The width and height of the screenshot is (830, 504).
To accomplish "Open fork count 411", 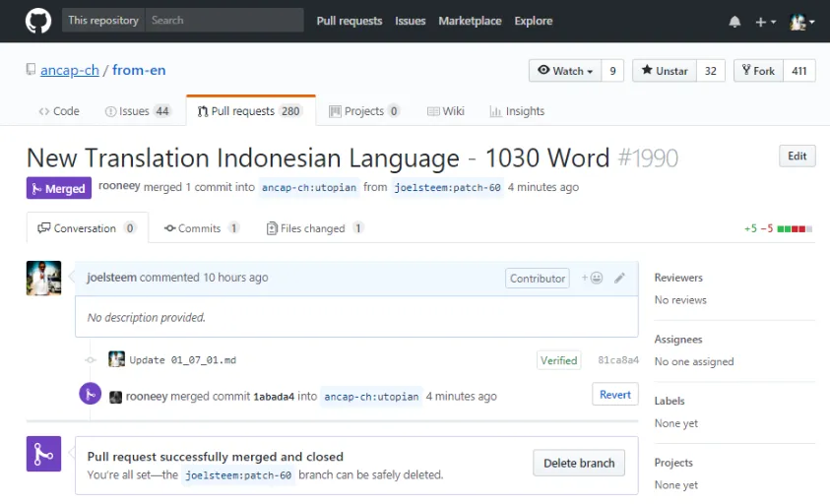I will [798, 71].
